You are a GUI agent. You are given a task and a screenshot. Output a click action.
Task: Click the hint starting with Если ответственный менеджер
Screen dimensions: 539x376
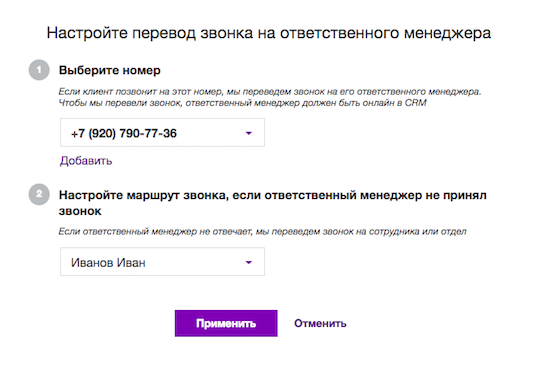tap(262, 232)
